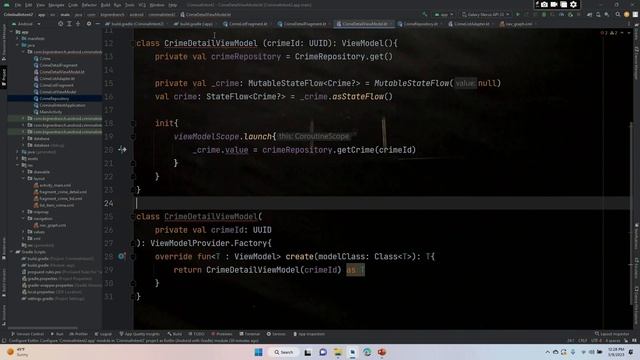Click the suspend function call gutter icon on line 20

coord(122,150)
